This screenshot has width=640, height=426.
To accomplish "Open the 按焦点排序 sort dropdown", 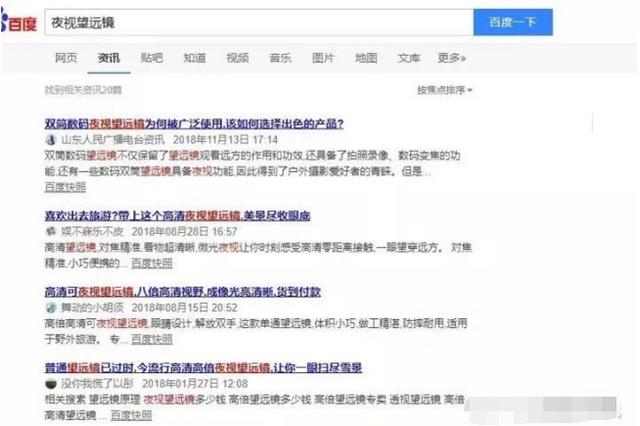I will (x=444, y=90).
